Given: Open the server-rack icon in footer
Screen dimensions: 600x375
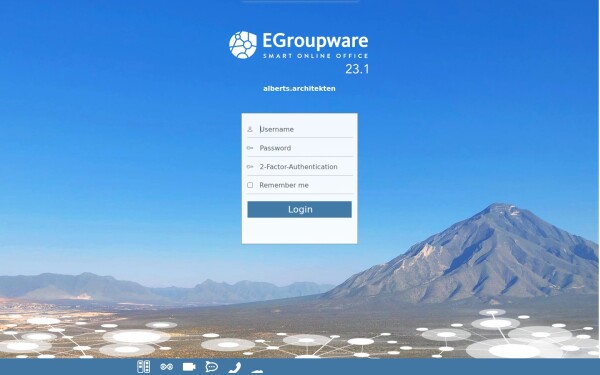Looking at the screenshot, I should pyautogui.click(x=143, y=367).
